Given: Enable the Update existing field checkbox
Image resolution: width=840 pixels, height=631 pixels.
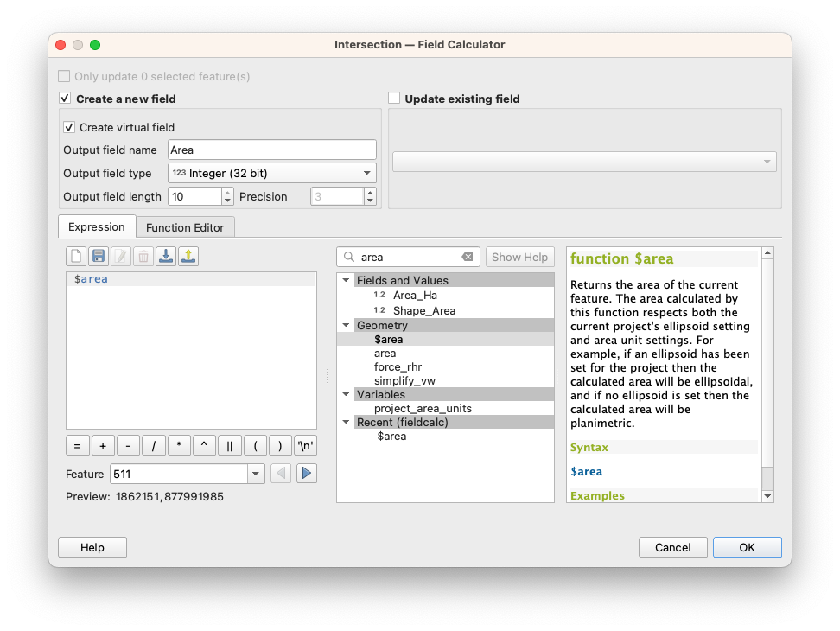Looking at the screenshot, I should pos(394,99).
